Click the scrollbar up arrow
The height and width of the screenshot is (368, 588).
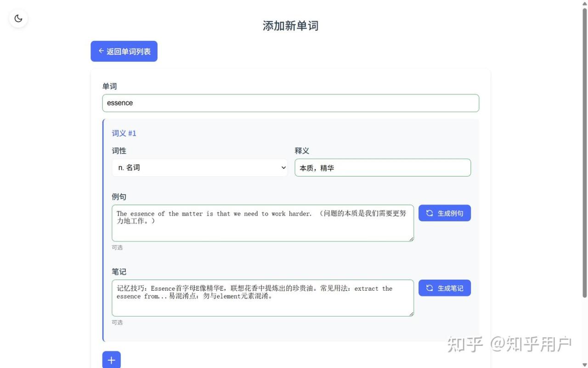click(x=584, y=3)
